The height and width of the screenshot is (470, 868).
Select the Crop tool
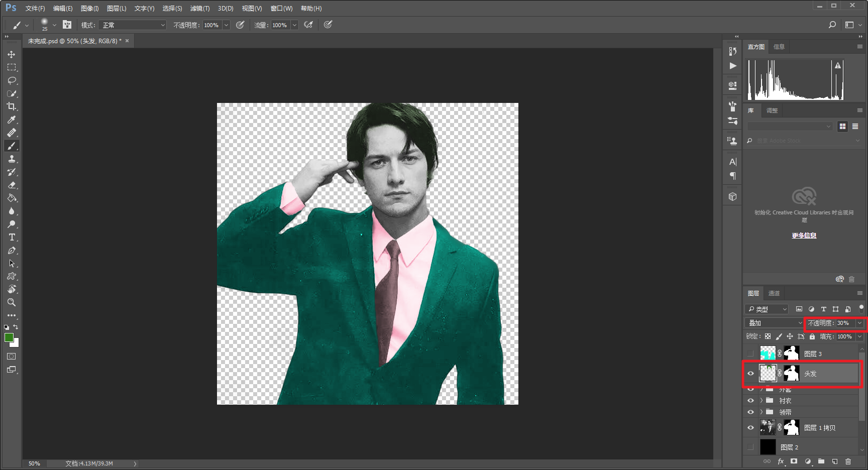[x=12, y=106]
